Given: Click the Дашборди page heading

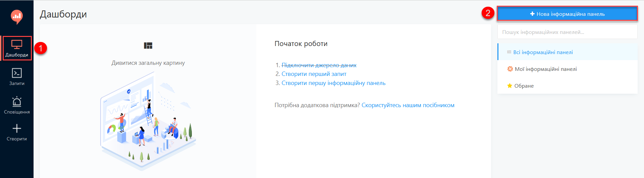Looking at the screenshot, I should (63, 14).
